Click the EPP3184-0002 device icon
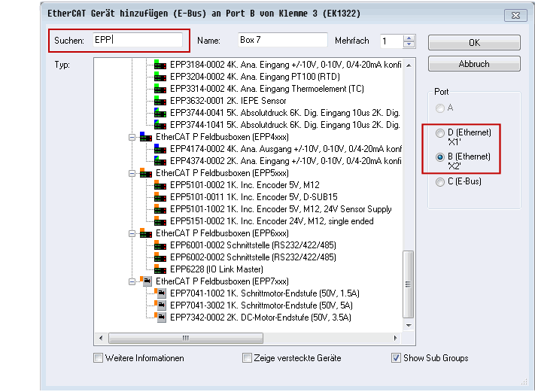The width and height of the screenshot is (535, 392). click(x=160, y=65)
